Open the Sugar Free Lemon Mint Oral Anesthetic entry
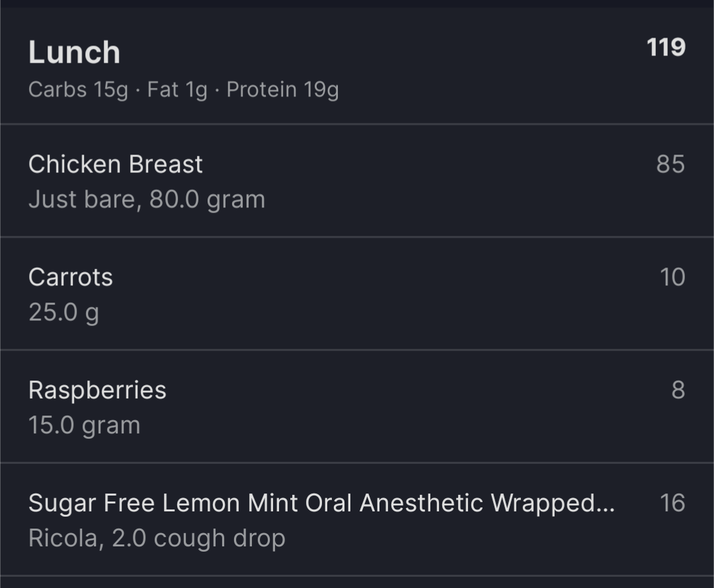The image size is (714, 588). pos(357,519)
